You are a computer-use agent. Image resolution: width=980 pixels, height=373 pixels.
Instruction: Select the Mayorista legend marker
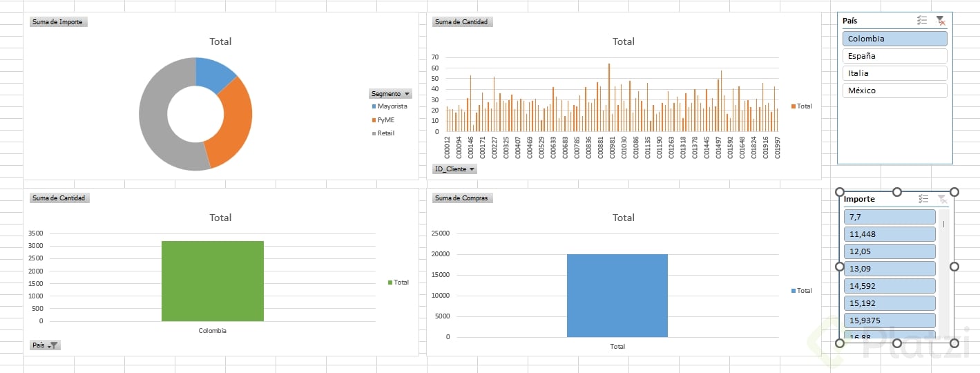point(374,106)
